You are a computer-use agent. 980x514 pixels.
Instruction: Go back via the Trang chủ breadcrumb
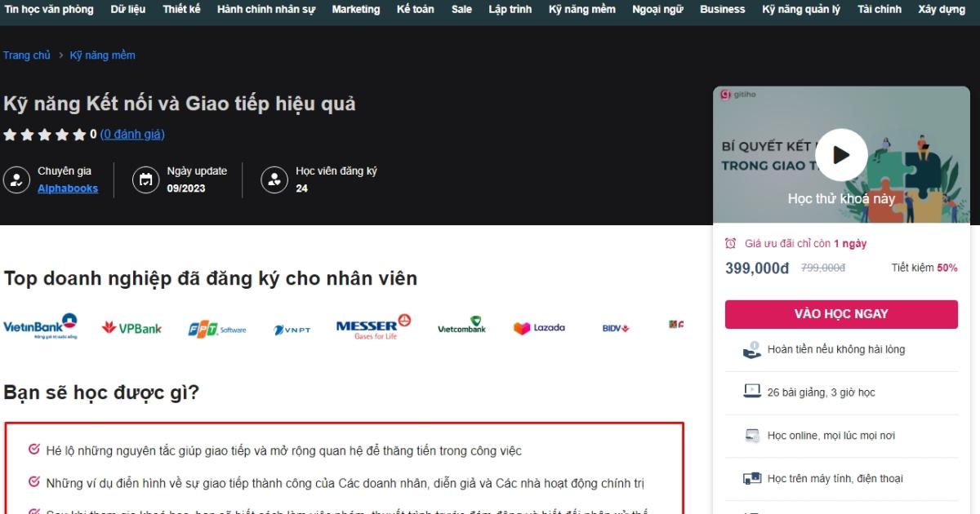[27, 54]
